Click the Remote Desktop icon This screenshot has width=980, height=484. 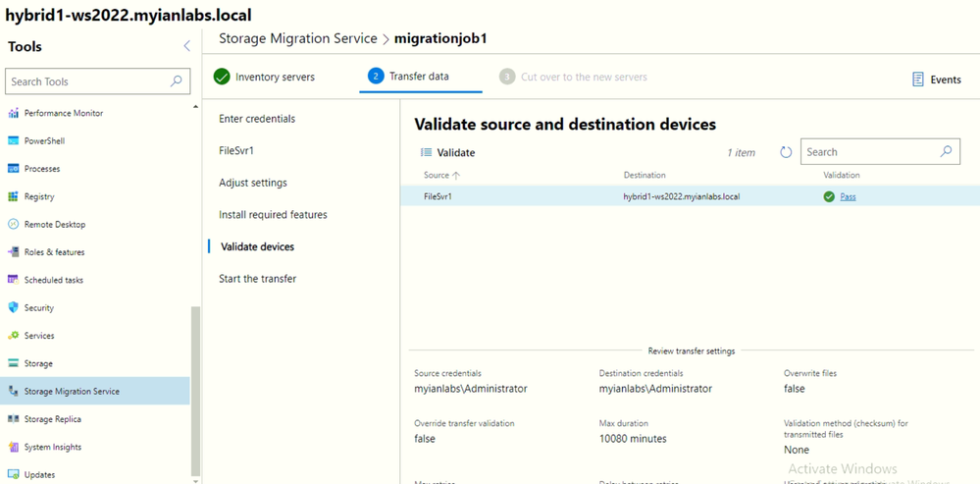pos(14,225)
